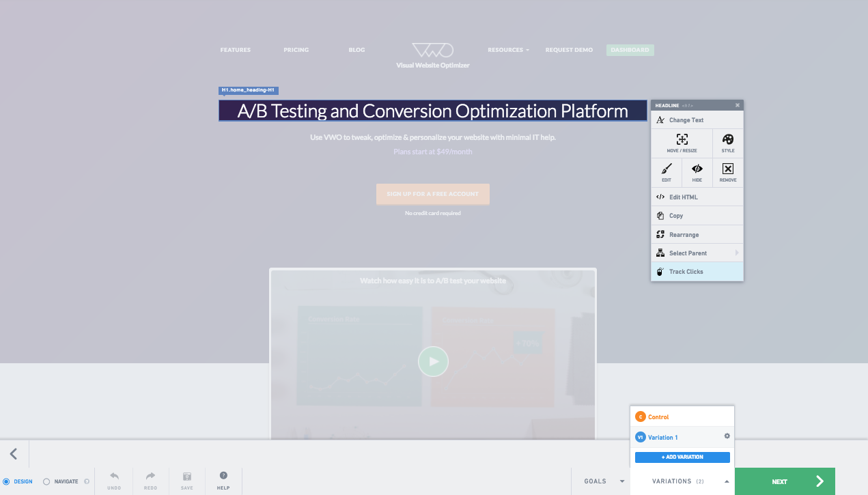Click the selected A/B Testing headline
Image resolution: width=868 pixels, height=495 pixels.
433,111
